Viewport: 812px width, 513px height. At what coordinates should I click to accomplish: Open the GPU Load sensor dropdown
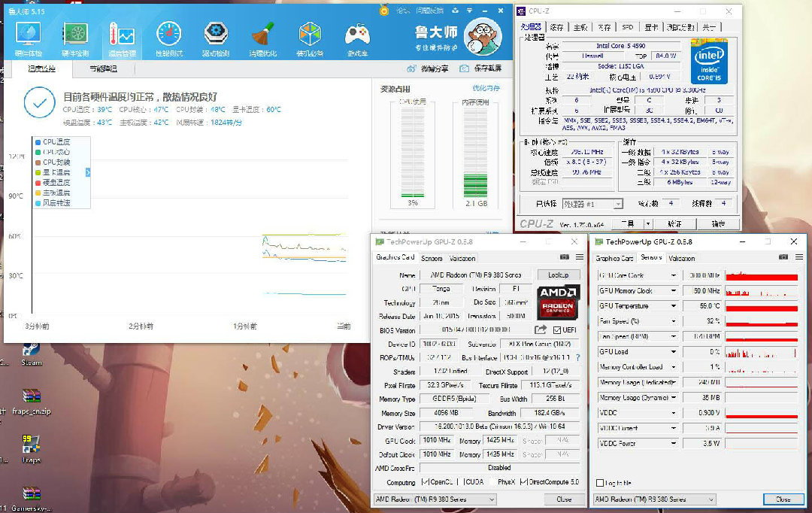(674, 352)
